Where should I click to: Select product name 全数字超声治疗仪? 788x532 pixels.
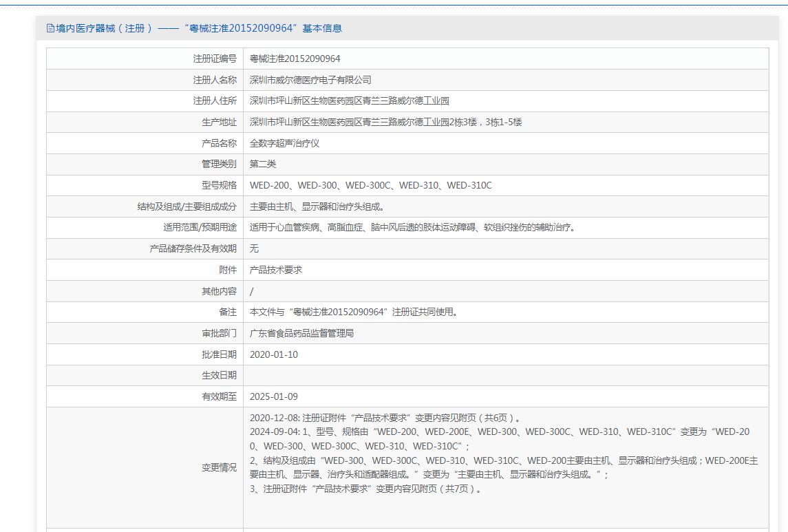[284, 143]
